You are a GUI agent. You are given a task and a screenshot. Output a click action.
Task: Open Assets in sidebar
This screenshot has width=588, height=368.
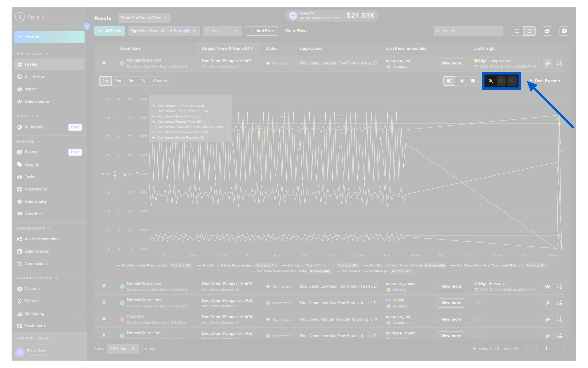(49, 64)
